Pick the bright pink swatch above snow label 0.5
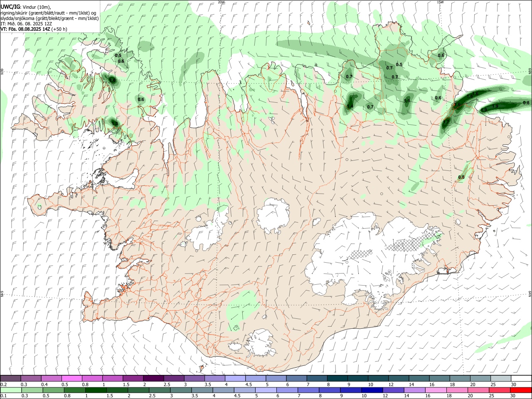532x399 pixels. [x=71, y=378]
